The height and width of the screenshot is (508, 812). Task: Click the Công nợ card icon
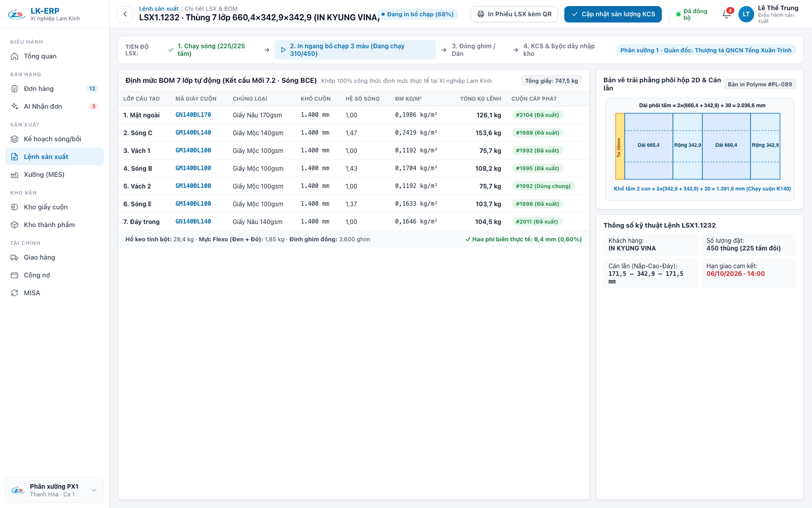click(x=15, y=275)
